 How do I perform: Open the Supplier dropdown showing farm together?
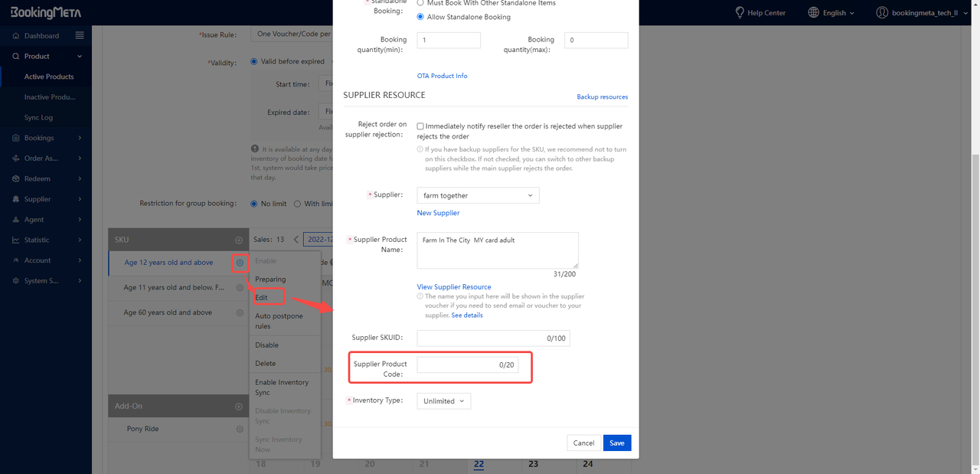coord(478,195)
